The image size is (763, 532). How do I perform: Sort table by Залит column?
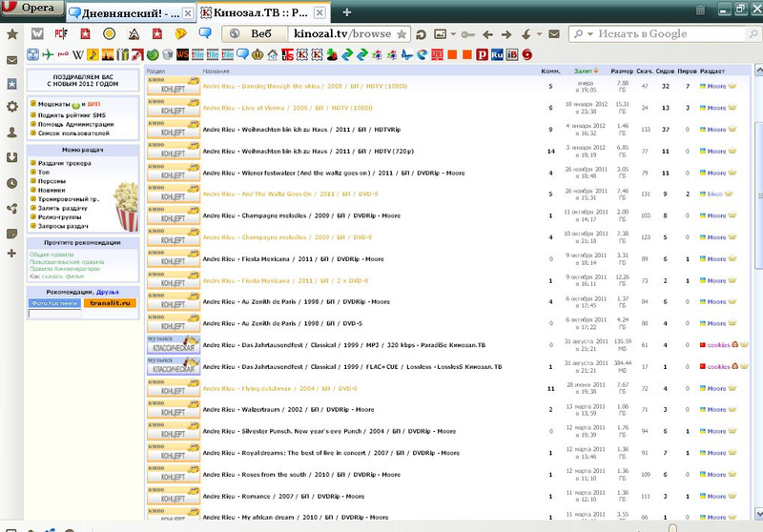coord(583,71)
